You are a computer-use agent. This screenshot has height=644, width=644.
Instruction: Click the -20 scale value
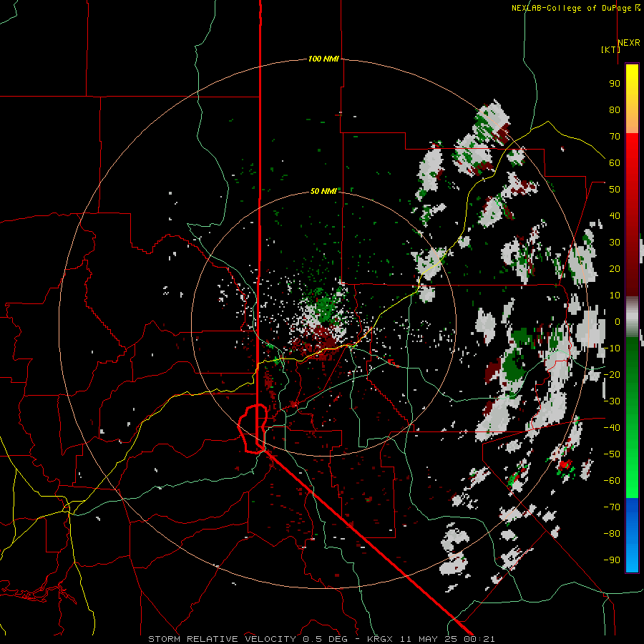(x=612, y=375)
